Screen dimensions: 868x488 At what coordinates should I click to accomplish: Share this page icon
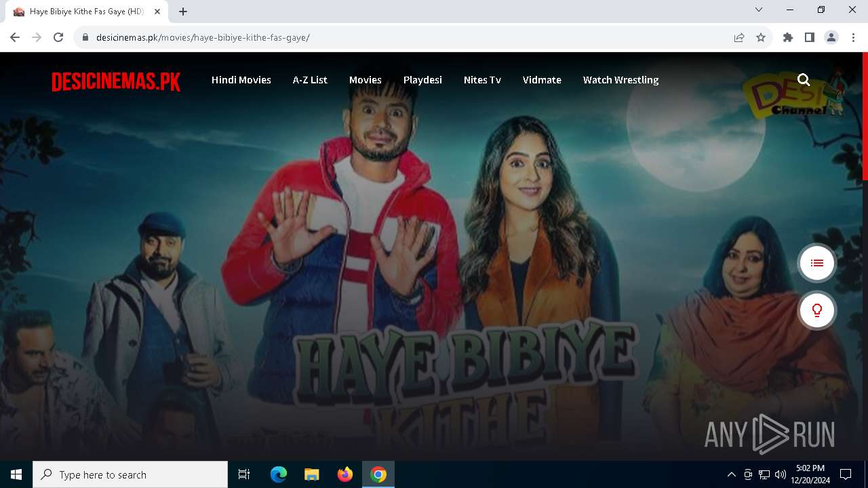point(739,37)
